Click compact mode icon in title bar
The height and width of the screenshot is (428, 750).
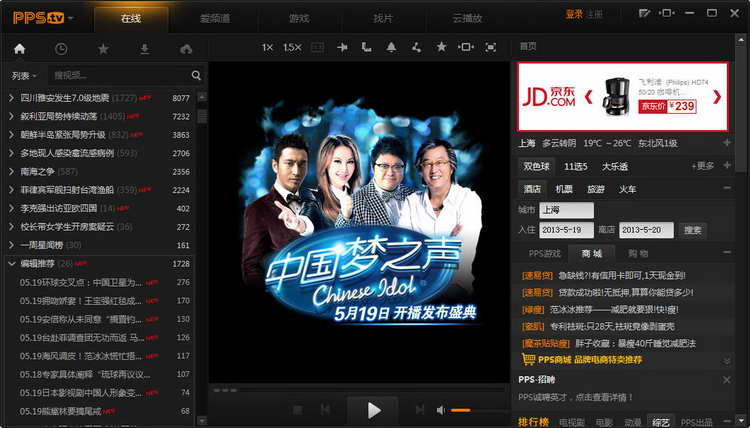pyautogui.click(x=667, y=13)
